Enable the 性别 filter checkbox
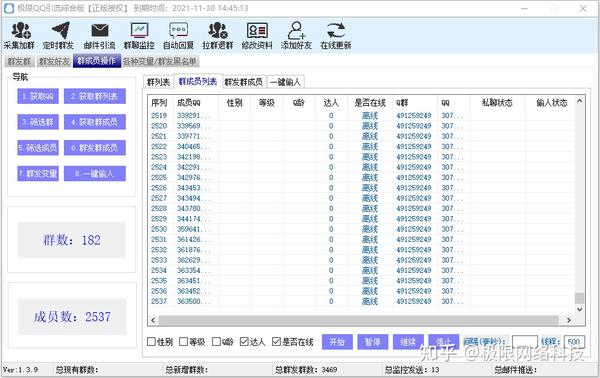This screenshot has width=600, height=378. 152,341
